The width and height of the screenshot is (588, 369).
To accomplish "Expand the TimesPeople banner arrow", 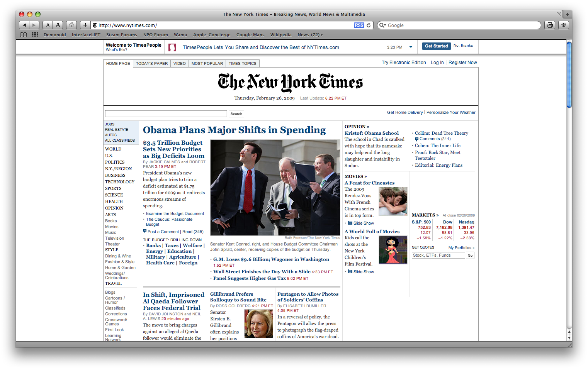I will pyautogui.click(x=411, y=47).
